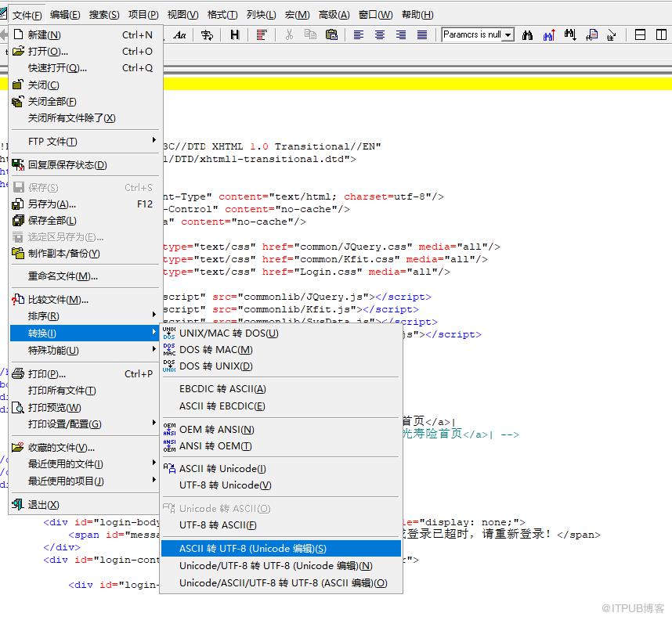Expand the 最近使用的文件(I) submenu
The image size is (672, 620).
click(x=85, y=464)
